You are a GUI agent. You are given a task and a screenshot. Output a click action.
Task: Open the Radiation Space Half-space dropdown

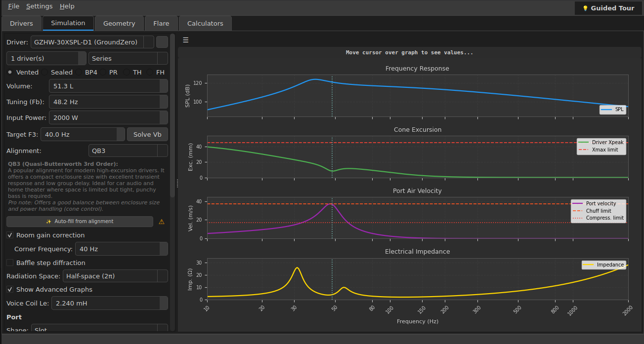[115, 276]
